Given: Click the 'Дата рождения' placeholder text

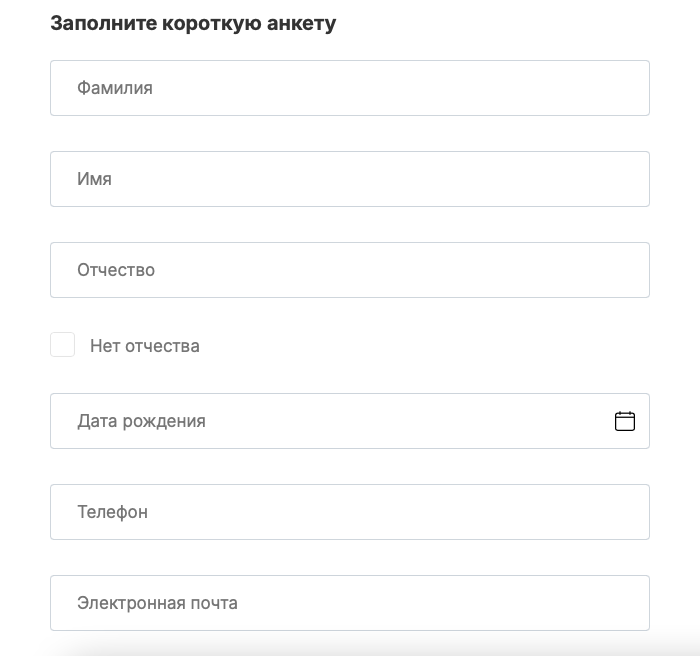Looking at the screenshot, I should pos(141,421).
